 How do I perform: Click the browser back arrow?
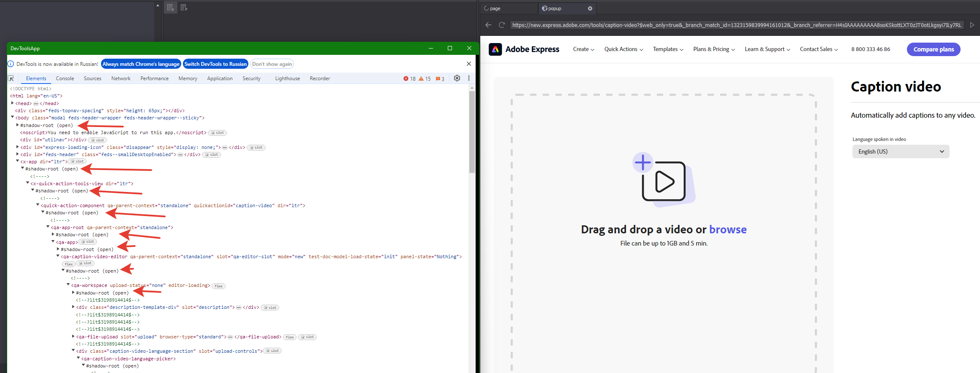[x=488, y=25]
